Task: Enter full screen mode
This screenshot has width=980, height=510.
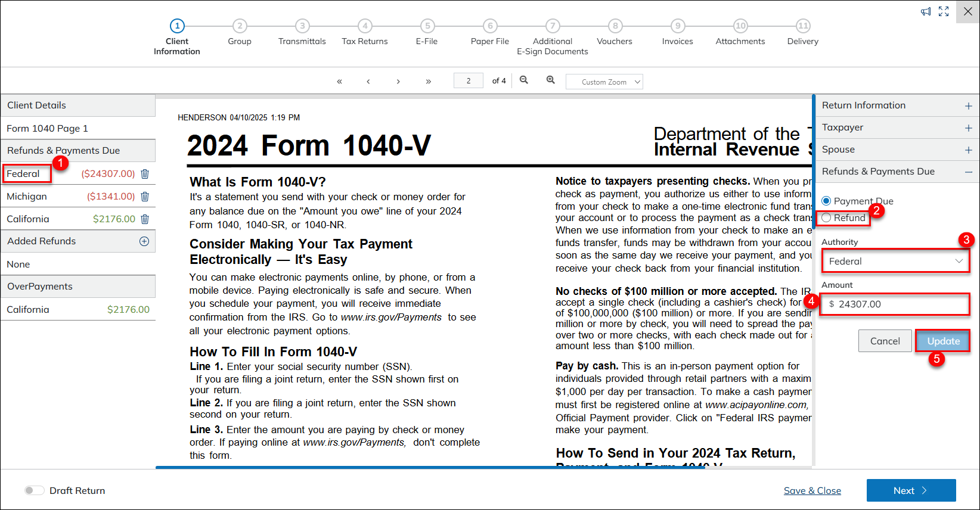Action: (944, 11)
